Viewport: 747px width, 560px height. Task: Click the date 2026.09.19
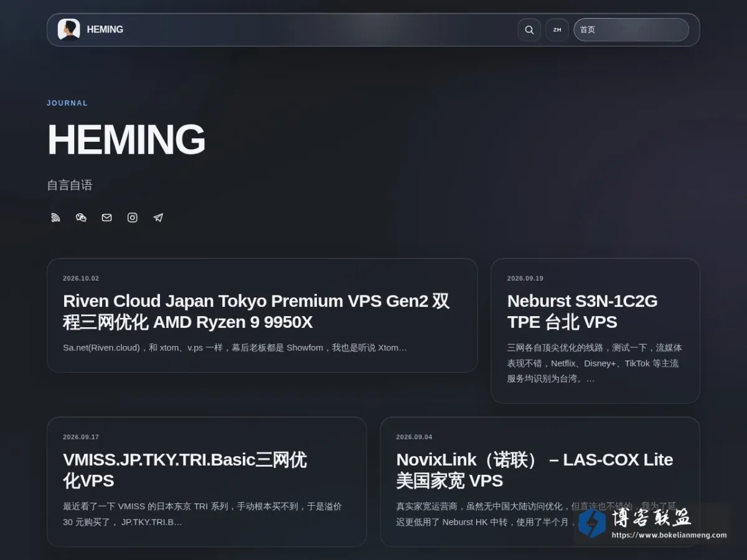(525, 278)
